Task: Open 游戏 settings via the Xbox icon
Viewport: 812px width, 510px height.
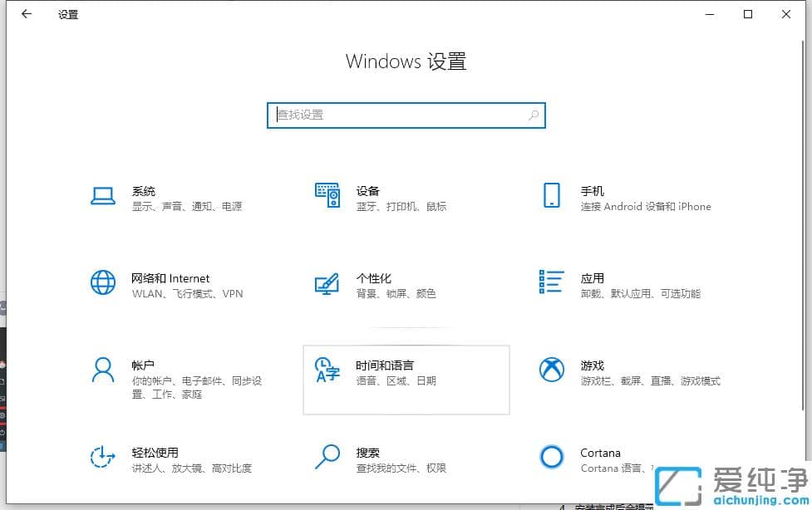Action: tap(551, 370)
